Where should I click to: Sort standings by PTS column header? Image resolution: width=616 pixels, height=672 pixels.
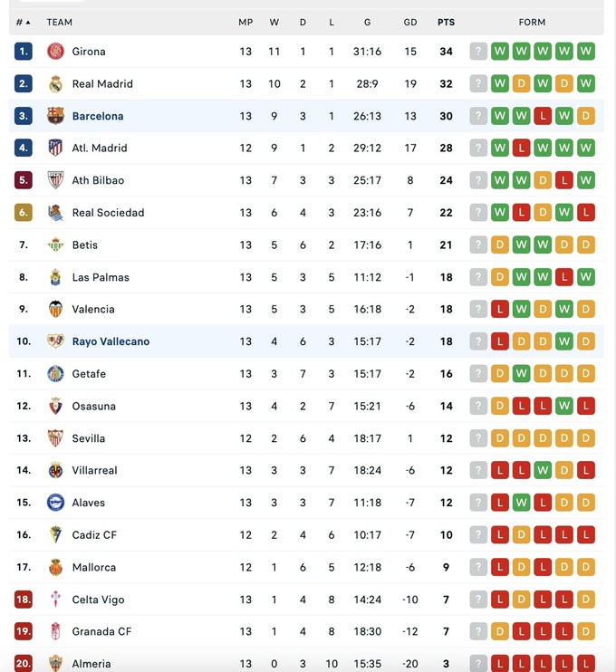coord(446,22)
